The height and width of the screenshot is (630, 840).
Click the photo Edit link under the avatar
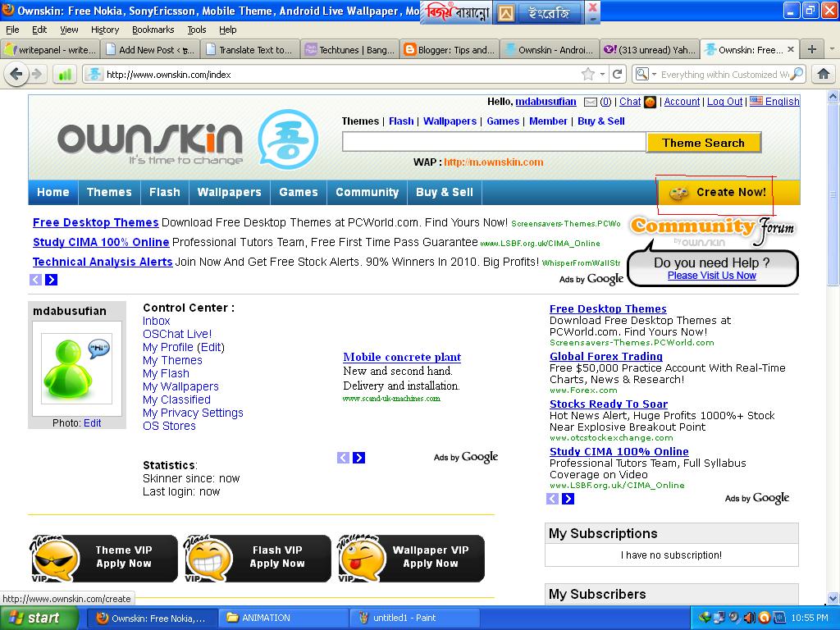(92, 422)
